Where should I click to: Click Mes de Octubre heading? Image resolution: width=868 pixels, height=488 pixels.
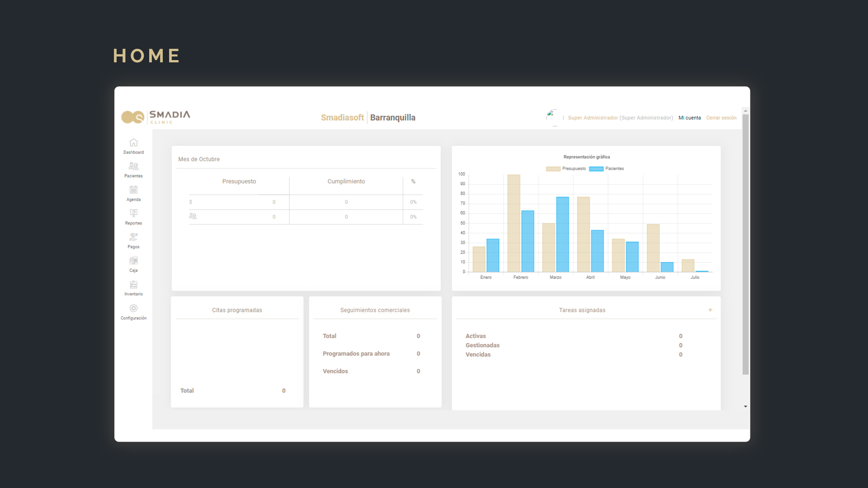(x=199, y=160)
